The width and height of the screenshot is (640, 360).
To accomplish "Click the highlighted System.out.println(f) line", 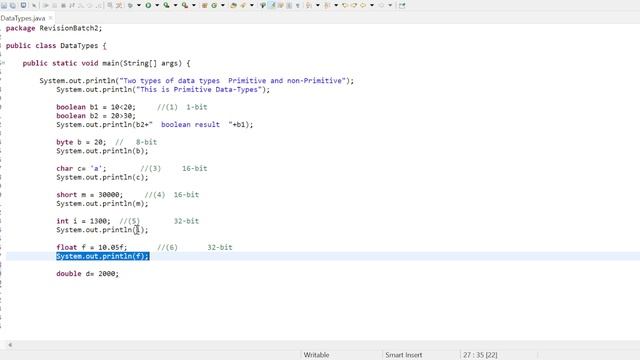I will click(x=102, y=256).
